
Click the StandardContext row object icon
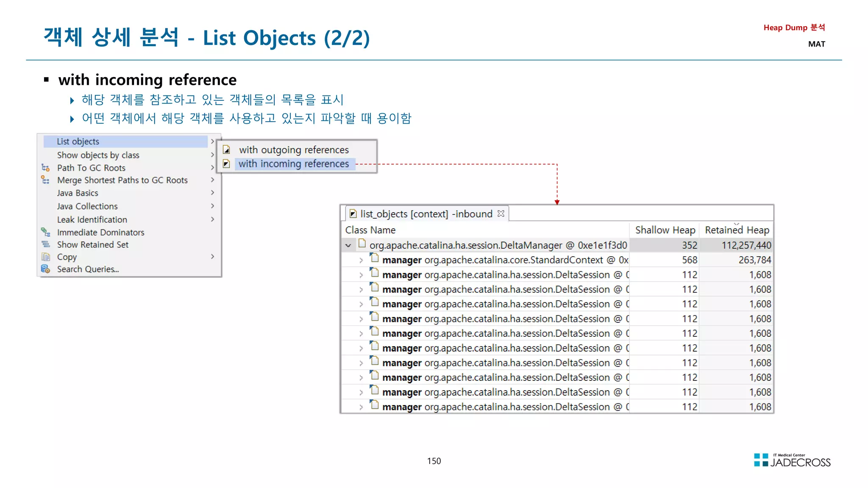pos(374,258)
